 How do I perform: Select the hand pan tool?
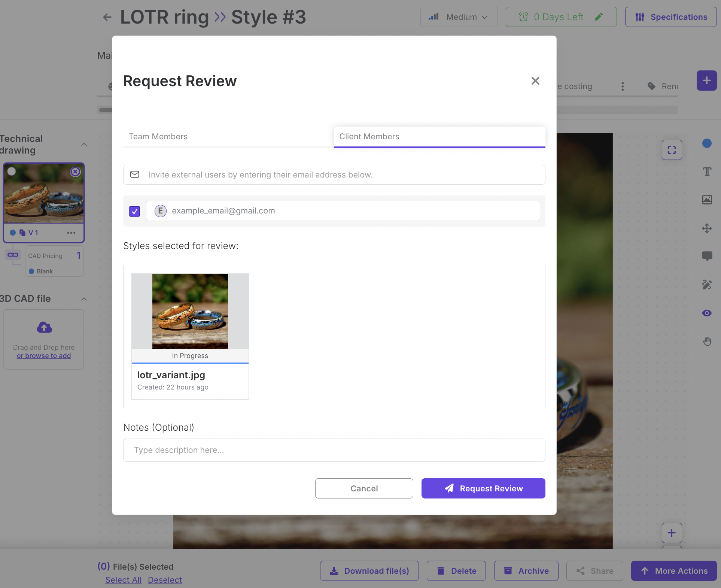(x=707, y=341)
